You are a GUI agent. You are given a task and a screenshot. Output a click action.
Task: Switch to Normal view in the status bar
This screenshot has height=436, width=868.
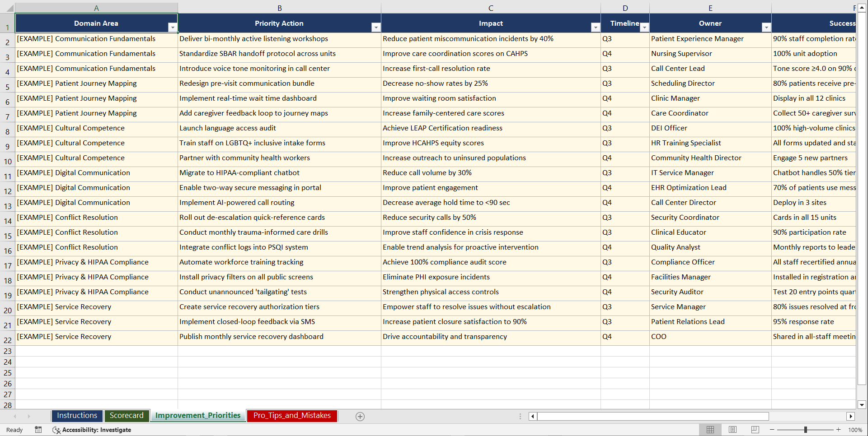click(710, 430)
